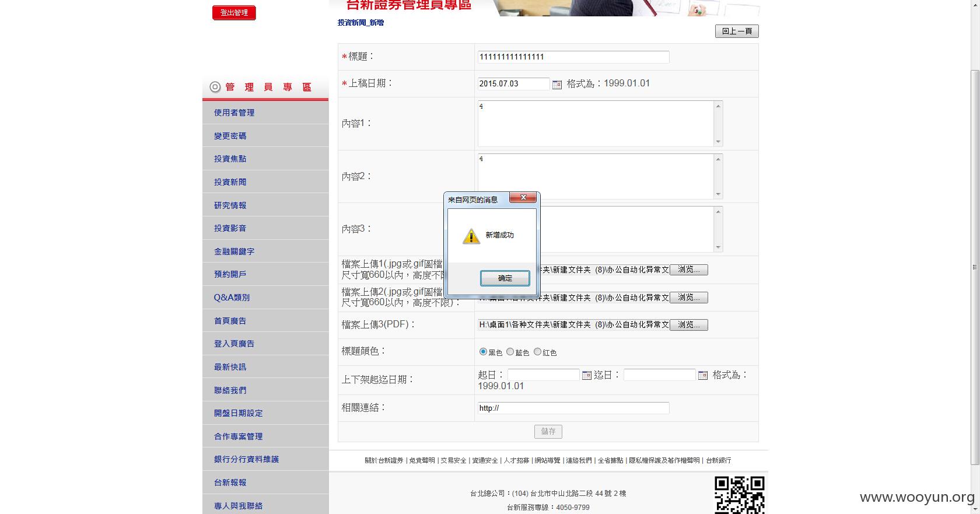
Task: Click the 上稿日期 date input
Action: pyautogui.click(x=513, y=84)
